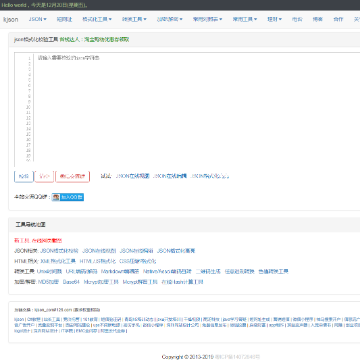Open the Base64 tool link
The width and height of the screenshot is (360, 360).
tap(71, 282)
